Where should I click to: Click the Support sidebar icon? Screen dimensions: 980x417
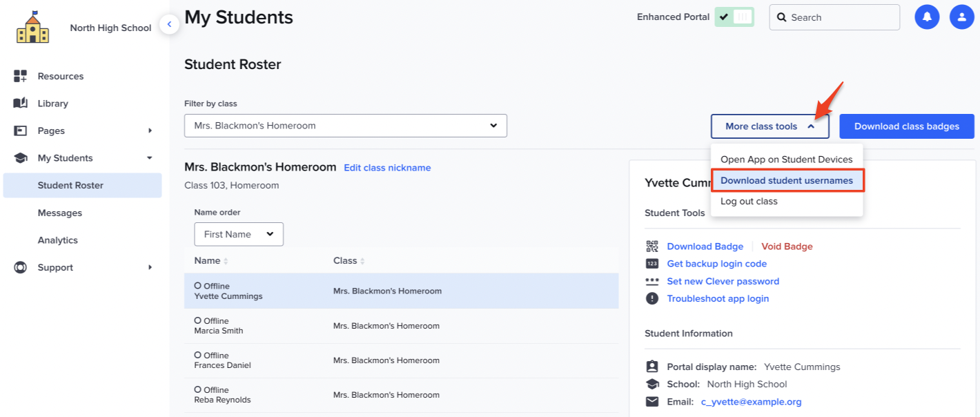pyautogui.click(x=19, y=267)
